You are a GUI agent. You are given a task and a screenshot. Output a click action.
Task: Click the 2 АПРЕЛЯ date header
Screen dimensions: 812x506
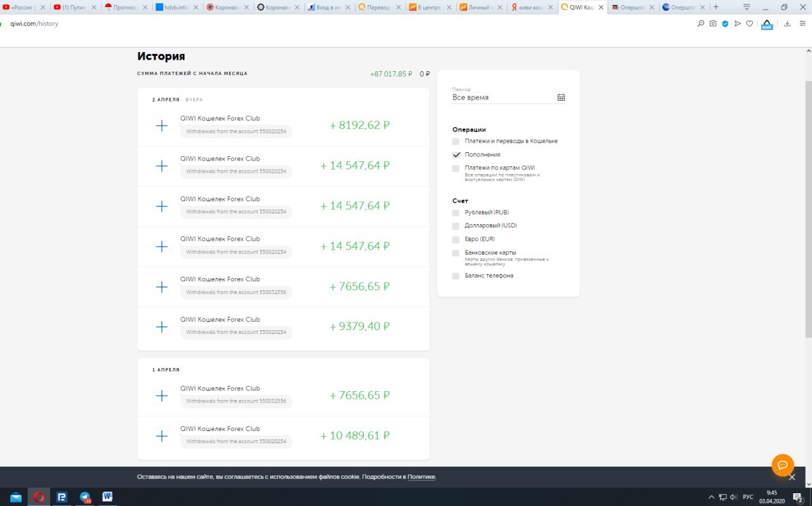[166, 100]
